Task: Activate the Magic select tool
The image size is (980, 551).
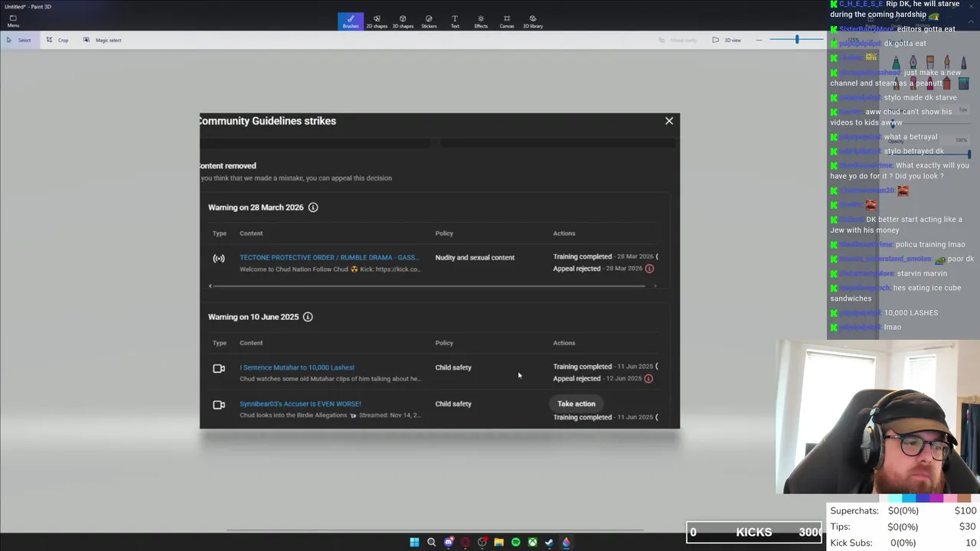Action: (x=102, y=40)
